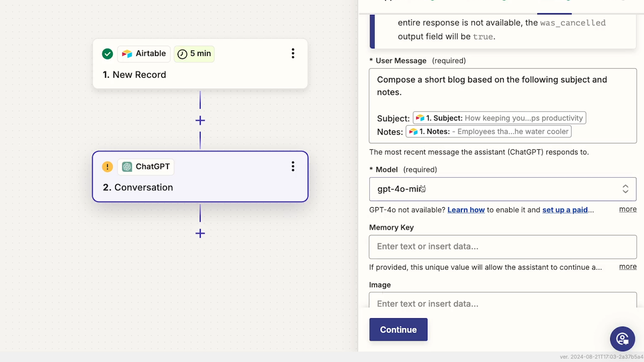Click the Image input field
644x362 pixels.
pos(503,300)
